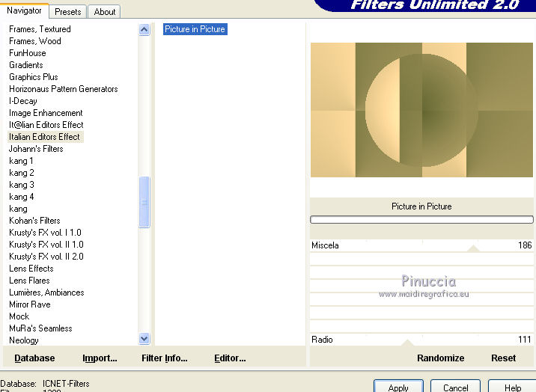Click the Miscela slider handle
The image size is (536, 392).
click(473, 248)
